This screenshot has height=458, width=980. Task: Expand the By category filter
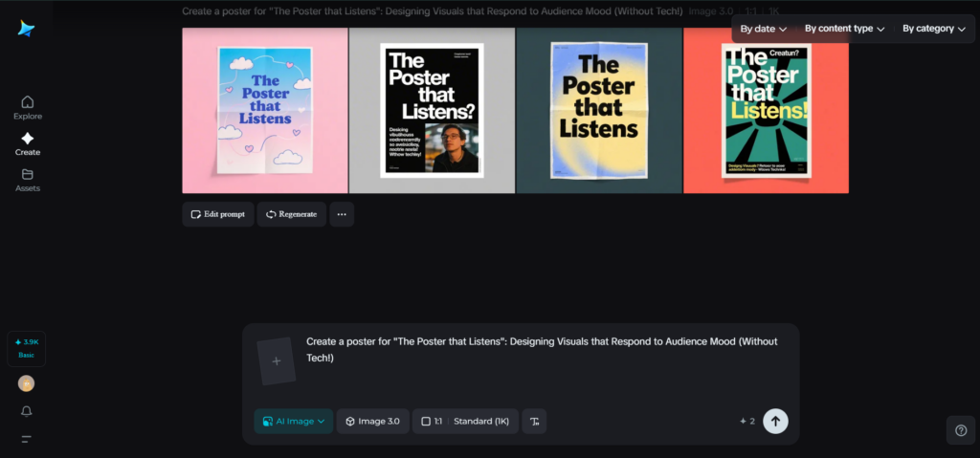click(933, 29)
